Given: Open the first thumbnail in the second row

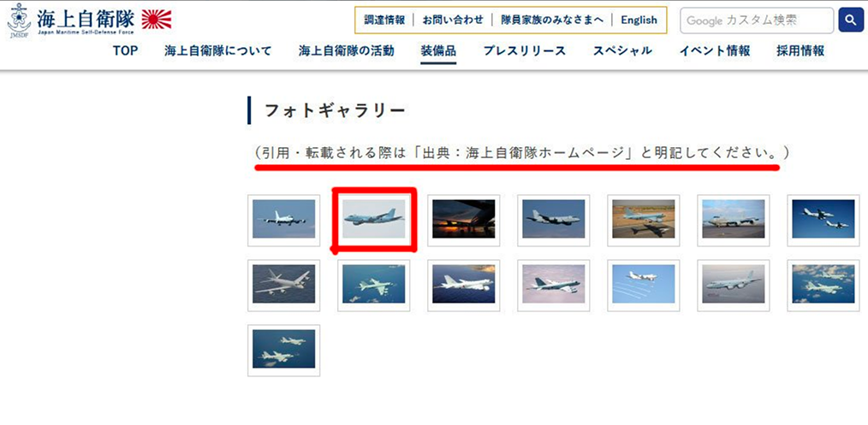Looking at the screenshot, I should (284, 284).
